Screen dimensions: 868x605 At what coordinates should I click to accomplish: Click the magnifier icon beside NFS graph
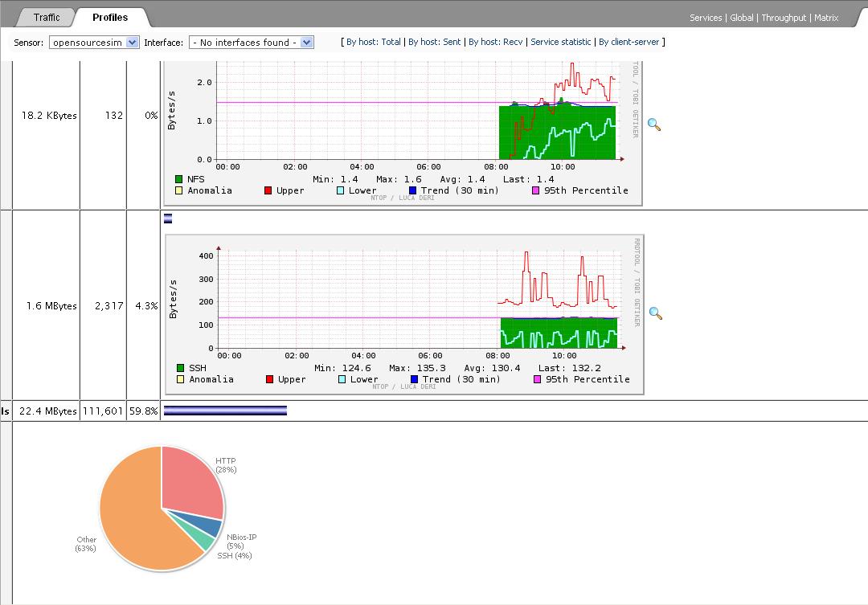(x=654, y=125)
